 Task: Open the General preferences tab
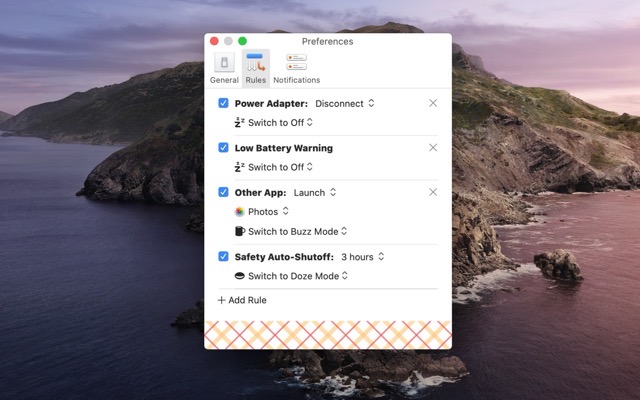pyautogui.click(x=224, y=68)
